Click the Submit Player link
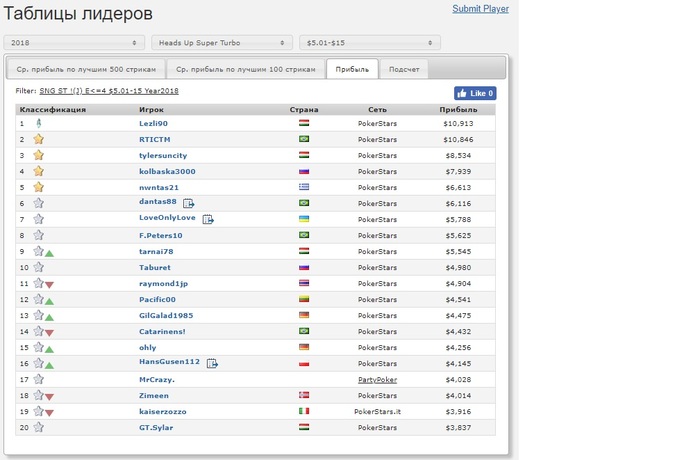The width and height of the screenshot is (700, 460). pyautogui.click(x=480, y=8)
